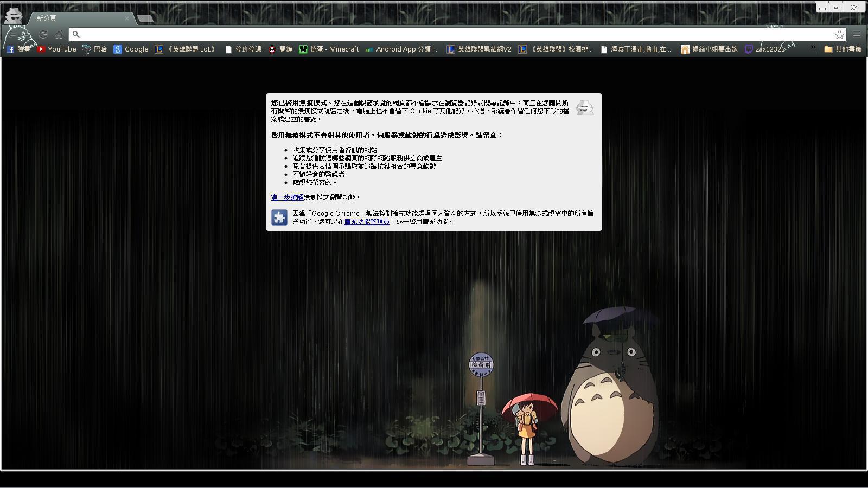Image resolution: width=868 pixels, height=488 pixels.
Task: Reload the current page
Action: [x=43, y=35]
